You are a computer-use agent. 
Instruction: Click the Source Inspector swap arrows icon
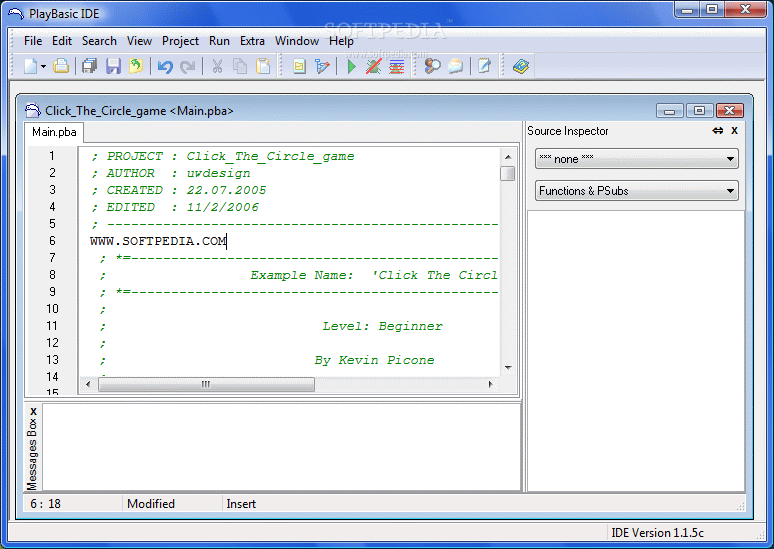point(718,131)
